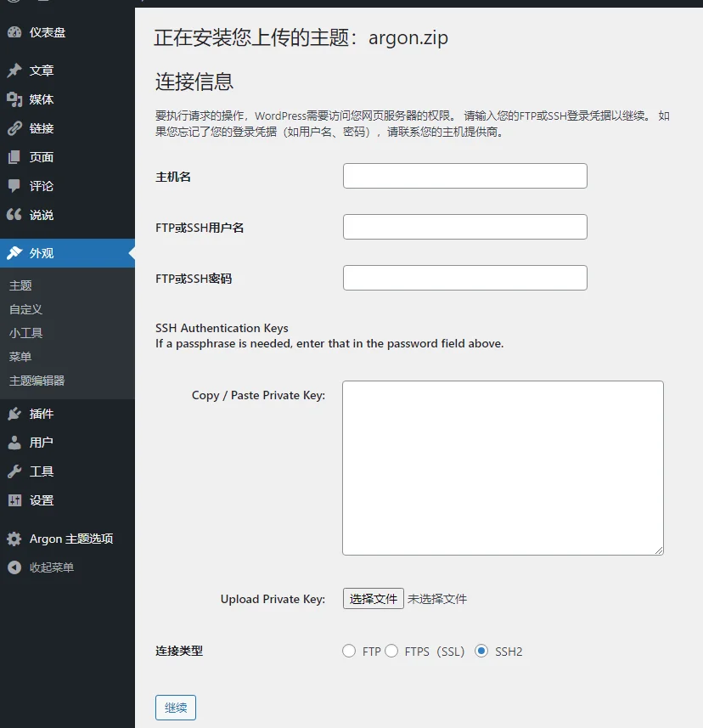Image resolution: width=703 pixels, height=728 pixels.
Task: Expand the 工具 tools menu
Action: [x=42, y=471]
